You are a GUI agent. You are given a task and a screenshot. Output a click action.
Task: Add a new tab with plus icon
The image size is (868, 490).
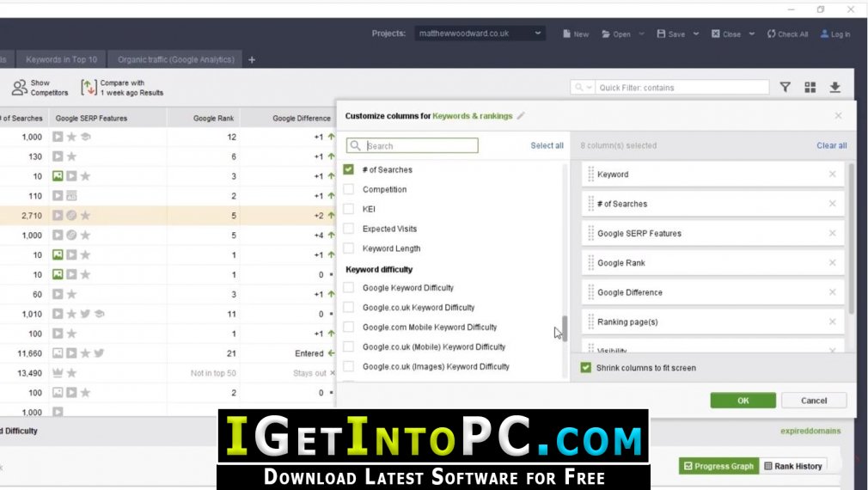(x=252, y=60)
